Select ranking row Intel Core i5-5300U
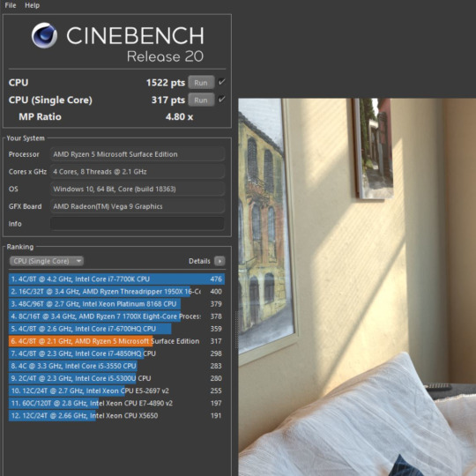The width and height of the screenshot is (476, 476). pos(117,378)
